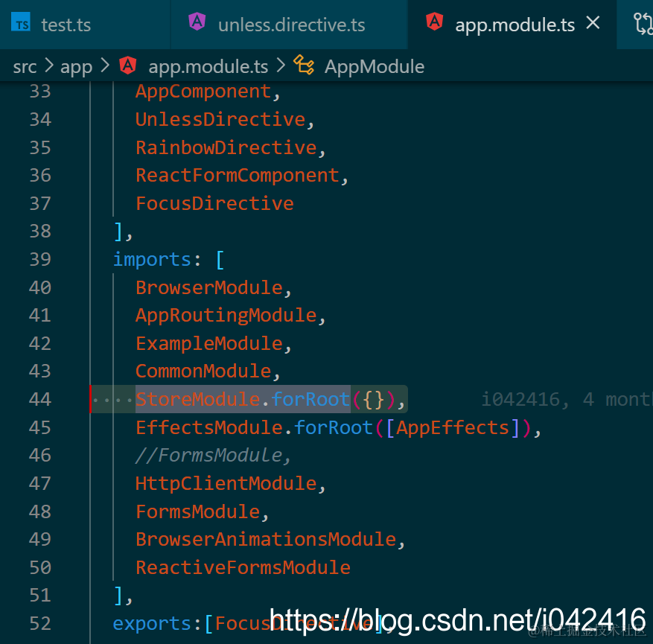Switch to the test.ts tab

(66, 25)
